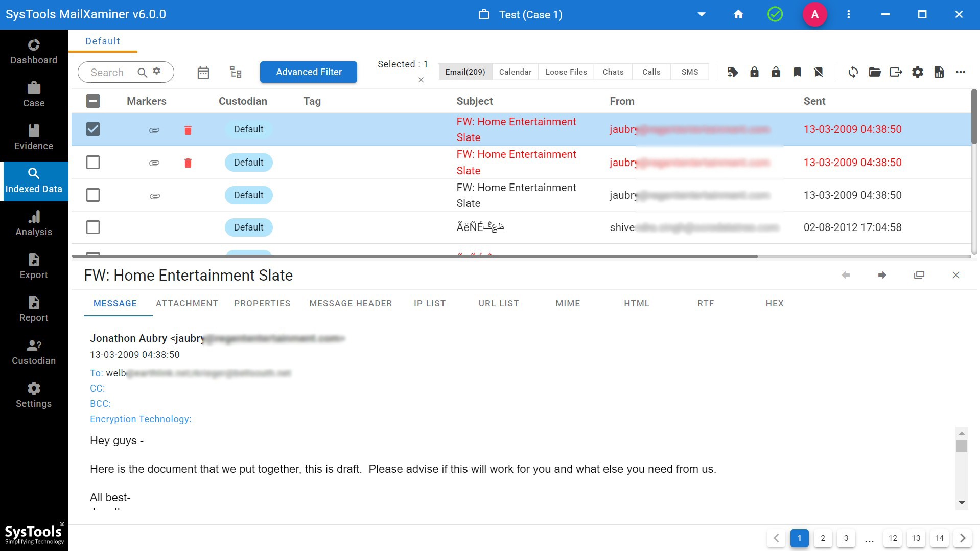Check the 02-08-2012 email row checkbox
The height and width of the screenshot is (551, 980).
[x=93, y=227]
